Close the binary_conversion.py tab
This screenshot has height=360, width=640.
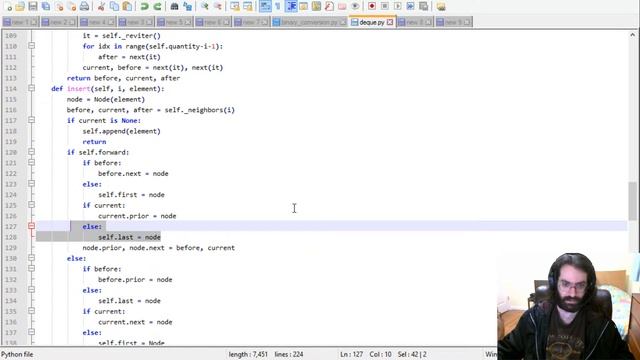(x=342, y=22)
